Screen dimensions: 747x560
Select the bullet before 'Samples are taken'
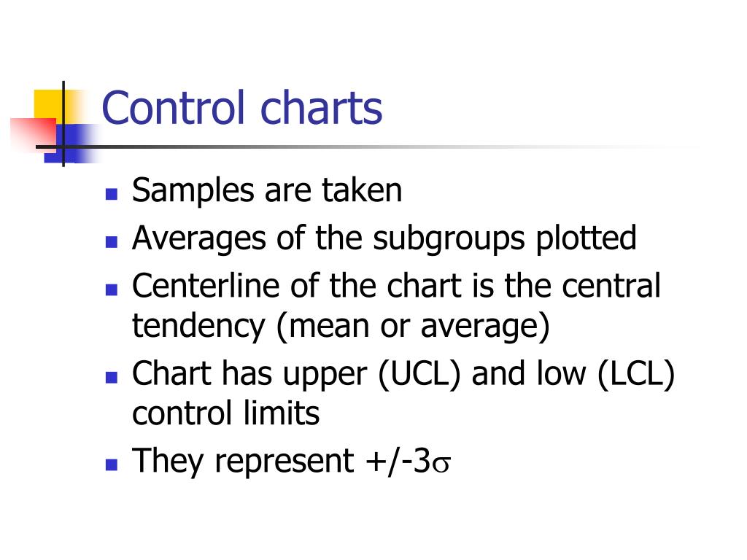pos(112,194)
